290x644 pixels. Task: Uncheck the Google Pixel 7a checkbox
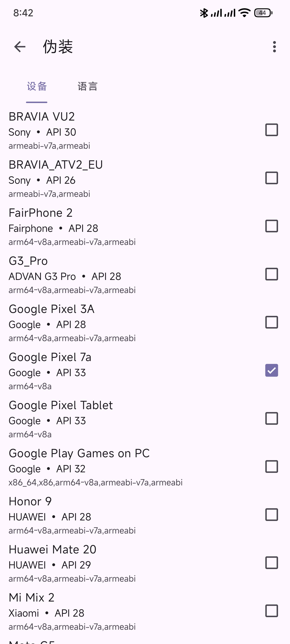[271, 370]
